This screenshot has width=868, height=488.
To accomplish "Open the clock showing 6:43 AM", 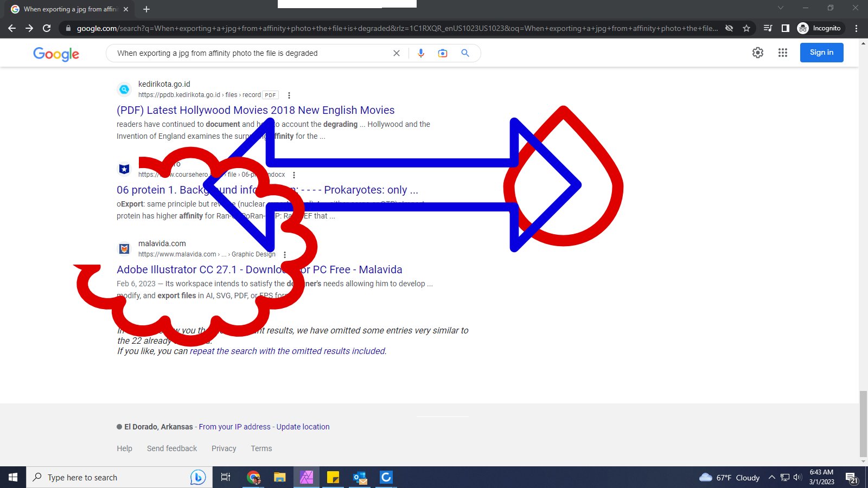I will 821,477.
